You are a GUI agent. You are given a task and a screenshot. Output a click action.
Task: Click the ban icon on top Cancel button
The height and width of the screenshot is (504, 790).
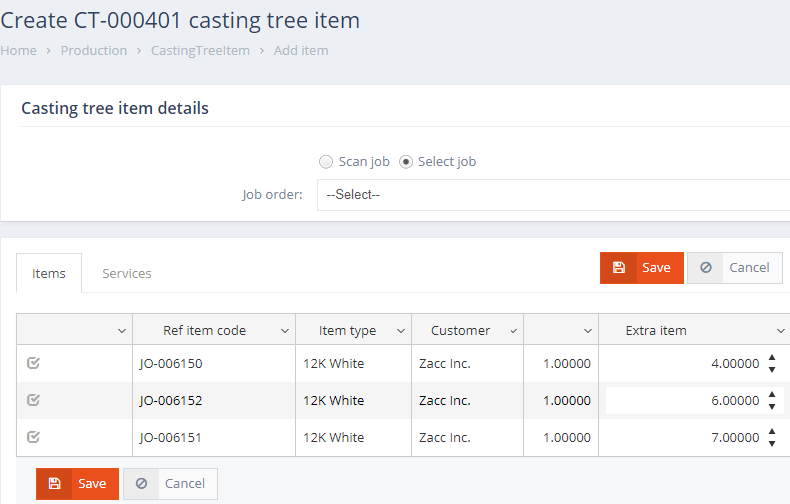click(x=706, y=268)
